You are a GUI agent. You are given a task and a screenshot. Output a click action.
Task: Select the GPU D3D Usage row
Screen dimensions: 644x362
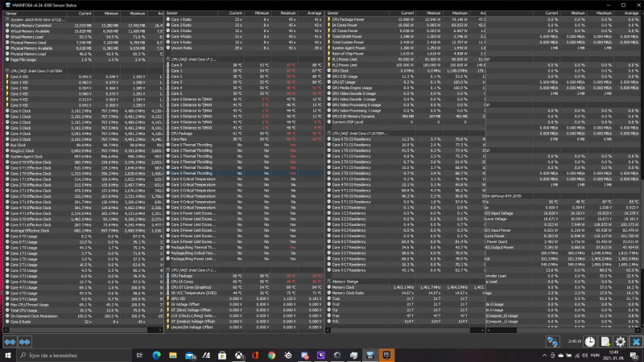(406, 76)
